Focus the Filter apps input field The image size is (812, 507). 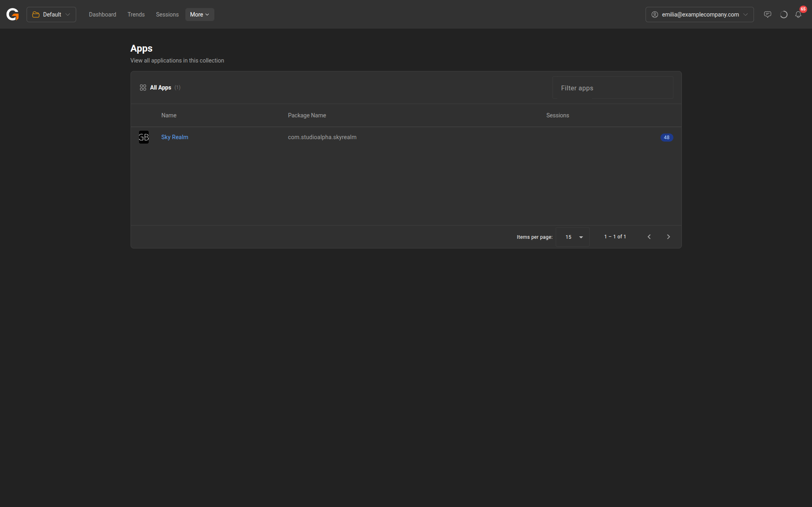pos(613,88)
